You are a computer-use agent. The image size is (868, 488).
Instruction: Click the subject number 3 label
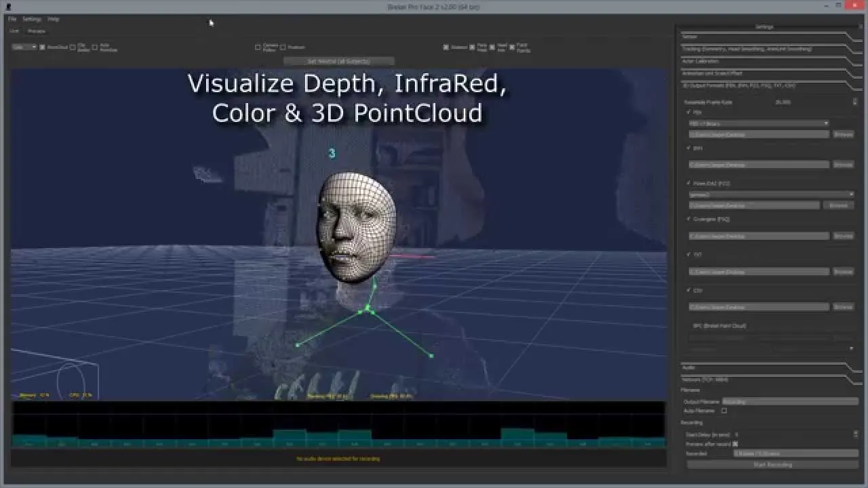(x=332, y=153)
